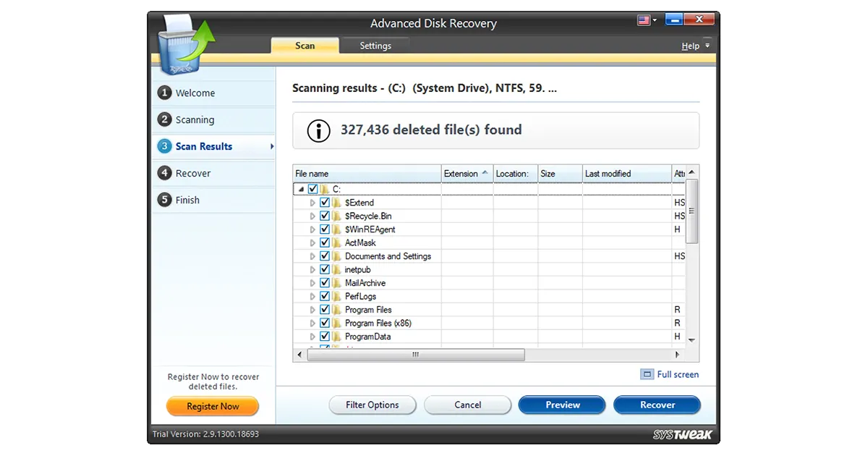This screenshot has width=868, height=456.
Task: Open the Full screen link
Action: point(678,374)
